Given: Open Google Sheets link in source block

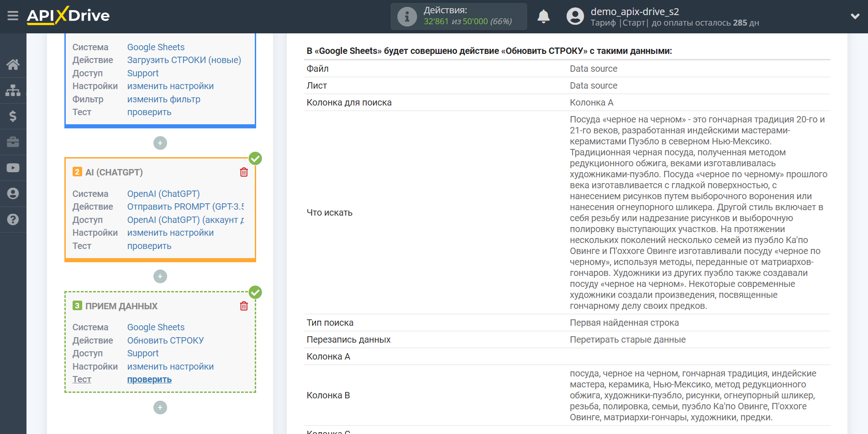Looking at the screenshot, I should coord(156,47).
